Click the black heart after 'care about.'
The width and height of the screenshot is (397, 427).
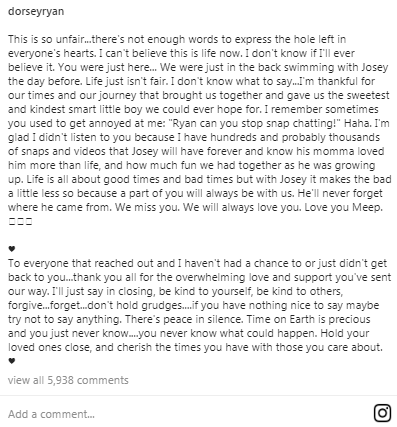coord(12,361)
